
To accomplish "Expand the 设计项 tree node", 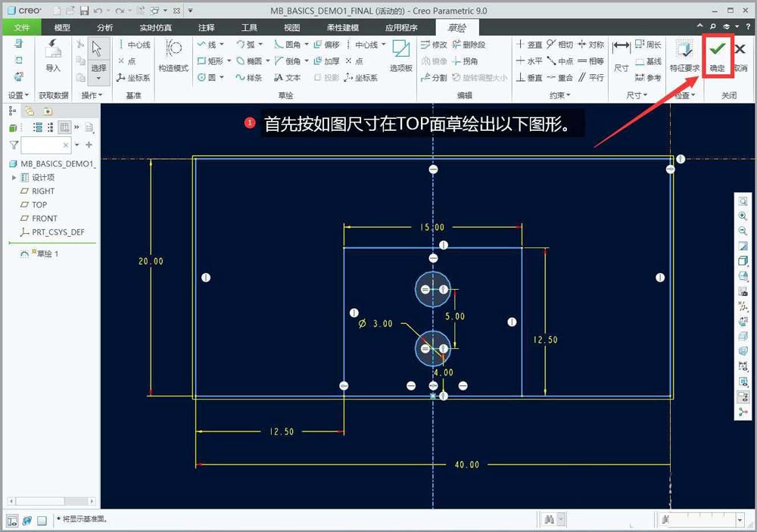I will (14, 178).
